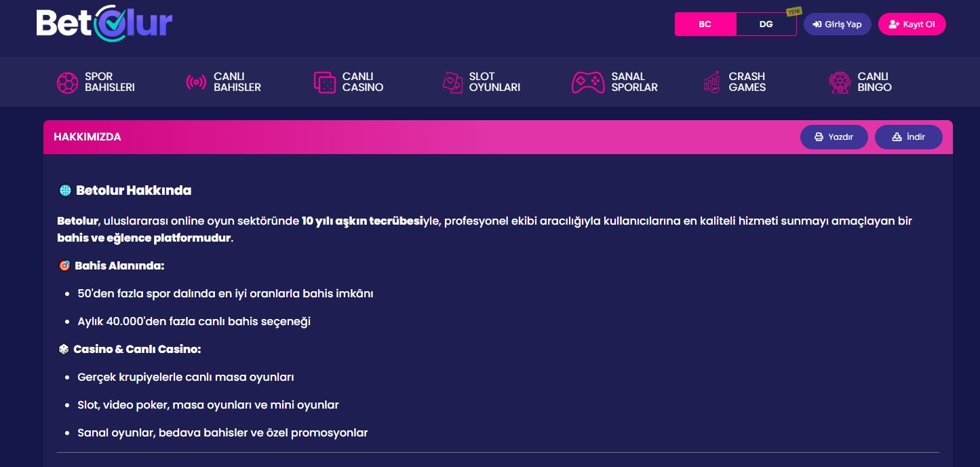Click the playing cards icon for Slot Oyunları
The width and height of the screenshot is (980, 467).
(452, 82)
